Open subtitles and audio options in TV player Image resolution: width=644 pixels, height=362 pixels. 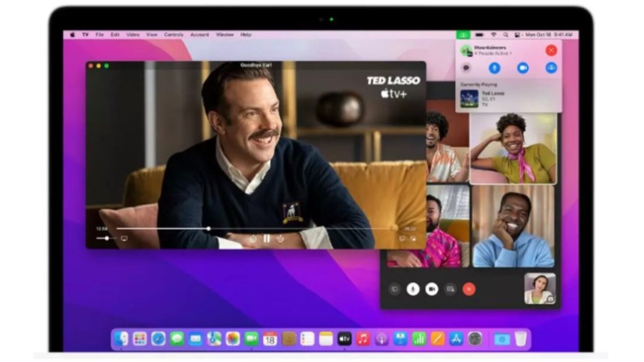pos(402,239)
